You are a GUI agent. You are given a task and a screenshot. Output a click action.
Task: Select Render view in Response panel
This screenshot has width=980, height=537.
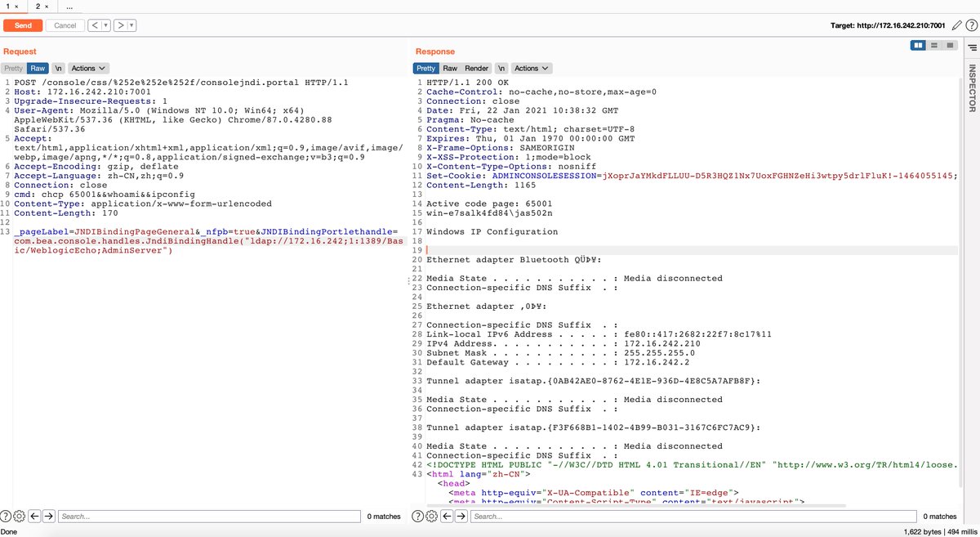(x=477, y=69)
